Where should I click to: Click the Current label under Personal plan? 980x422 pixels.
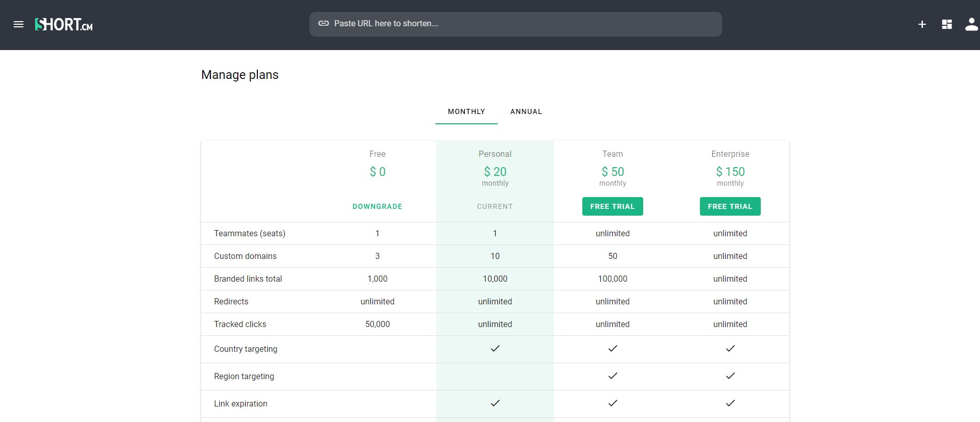pyautogui.click(x=495, y=206)
